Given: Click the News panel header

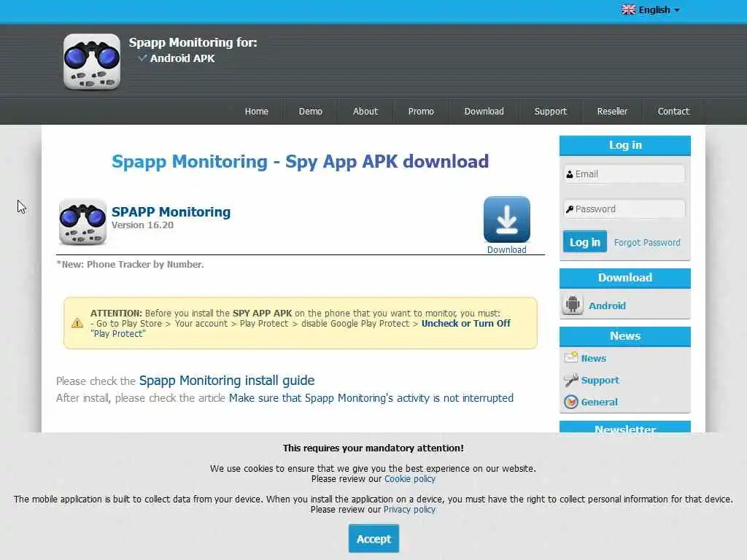Looking at the screenshot, I should point(624,336).
